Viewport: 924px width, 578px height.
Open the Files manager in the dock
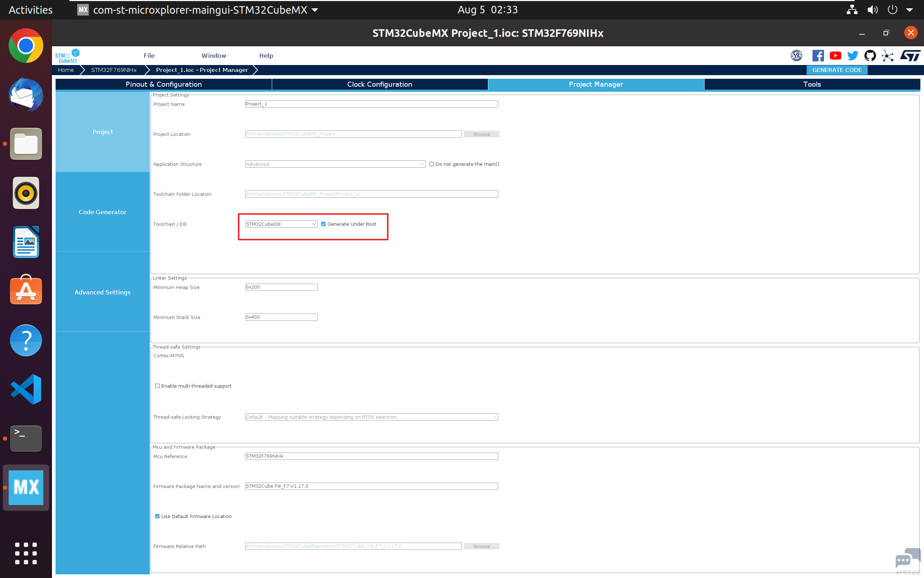[26, 144]
